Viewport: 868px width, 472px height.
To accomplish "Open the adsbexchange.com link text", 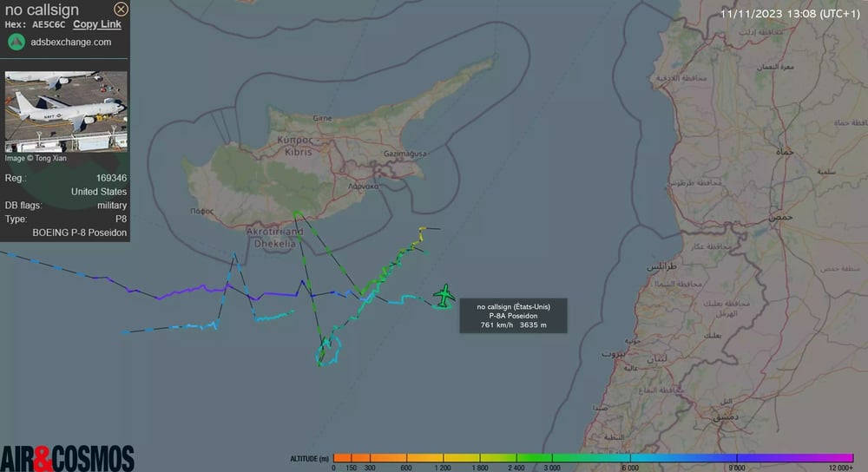I will point(71,42).
